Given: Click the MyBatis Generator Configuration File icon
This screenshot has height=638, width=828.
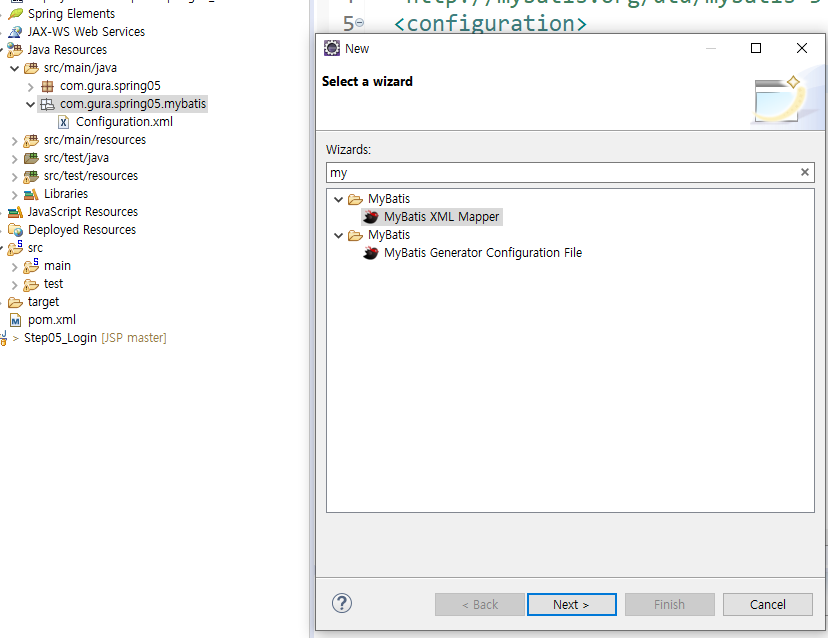Looking at the screenshot, I should (371, 253).
